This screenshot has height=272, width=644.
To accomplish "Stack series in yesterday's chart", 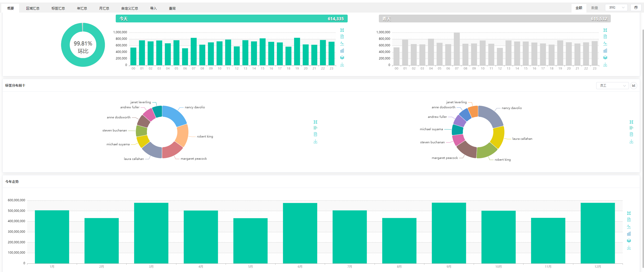I will 605,58.
